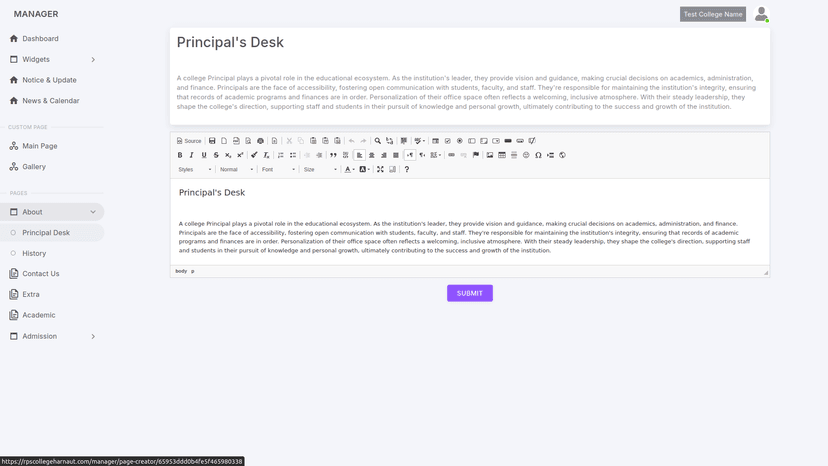Click the SUBMIT button
The width and height of the screenshot is (828, 466).
(470, 293)
